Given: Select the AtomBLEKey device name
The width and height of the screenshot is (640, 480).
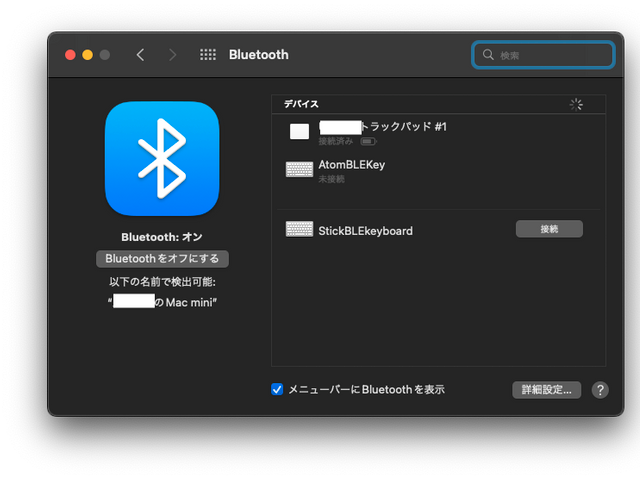Looking at the screenshot, I should (x=351, y=165).
